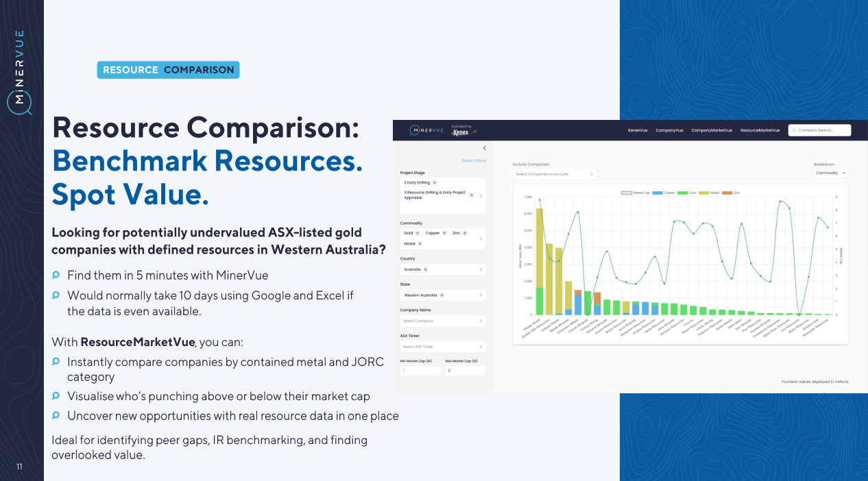Remove the Zinc commodity filter chip
This screenshot has height=481, width=868.
click(x=466, y=234)
